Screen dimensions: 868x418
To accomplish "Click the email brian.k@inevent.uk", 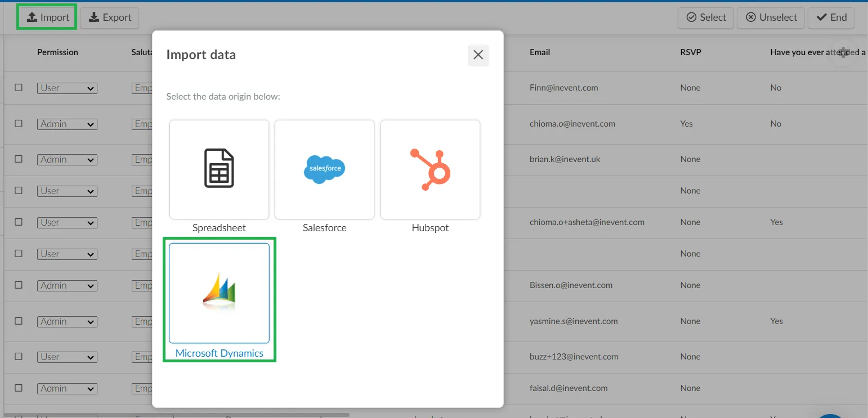I will [565, 159].
